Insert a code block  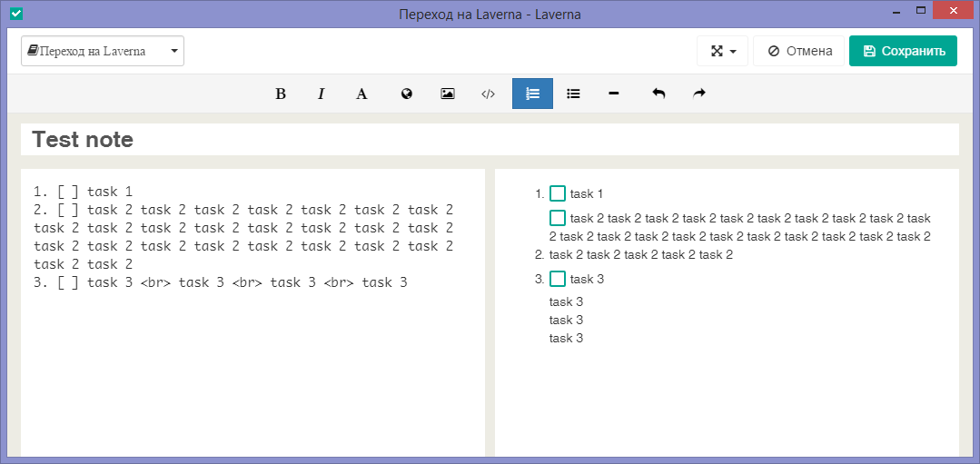click(488, 94)
